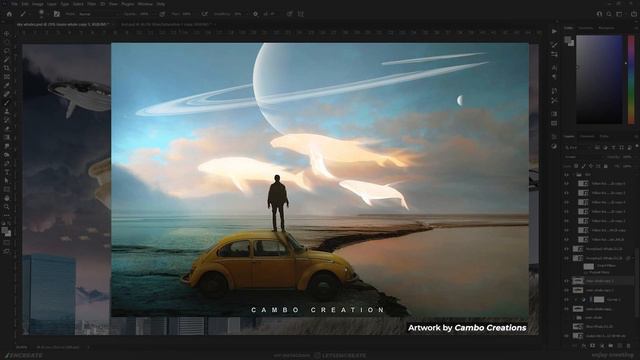This screenshot has width=640, height=360.
Task: Select the Clone Stamp tool
Action: pos(7,111)
